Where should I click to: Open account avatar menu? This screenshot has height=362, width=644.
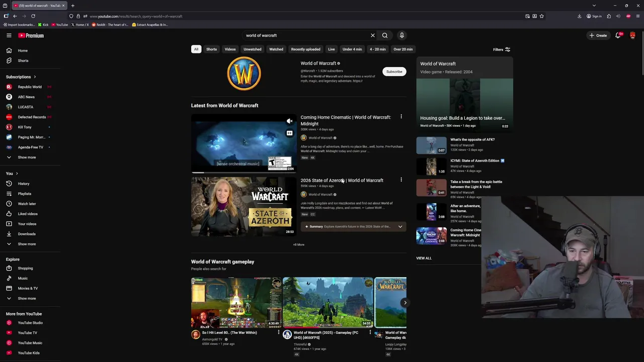point(632,35)
